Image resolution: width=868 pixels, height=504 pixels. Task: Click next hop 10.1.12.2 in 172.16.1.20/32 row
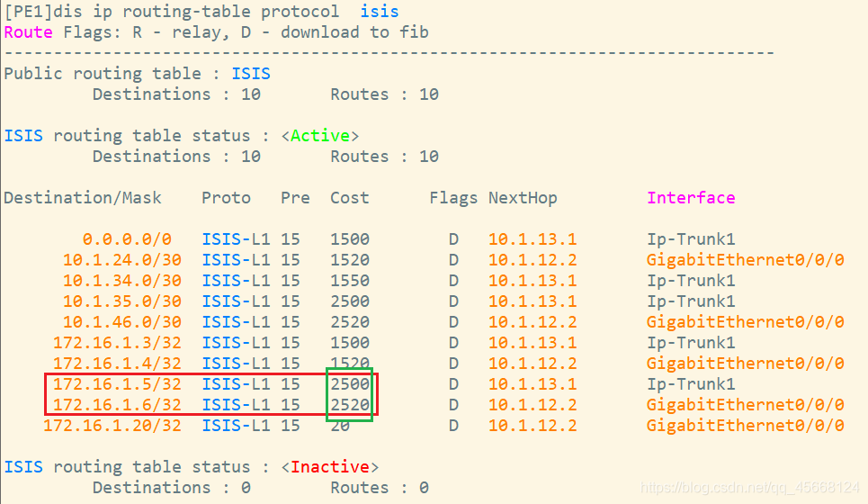532,426
